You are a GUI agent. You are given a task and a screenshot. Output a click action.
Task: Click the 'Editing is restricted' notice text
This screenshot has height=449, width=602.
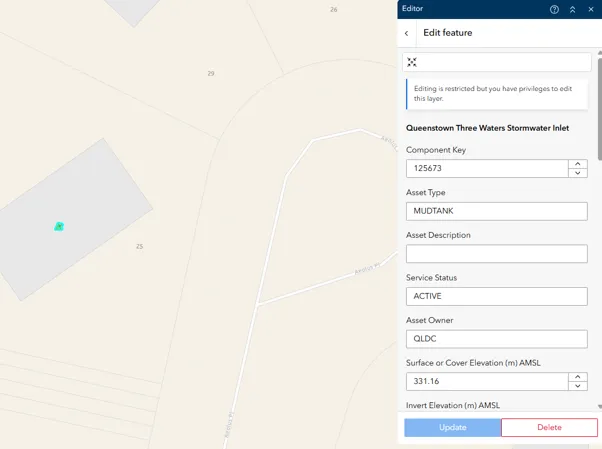tap(493, 93)
